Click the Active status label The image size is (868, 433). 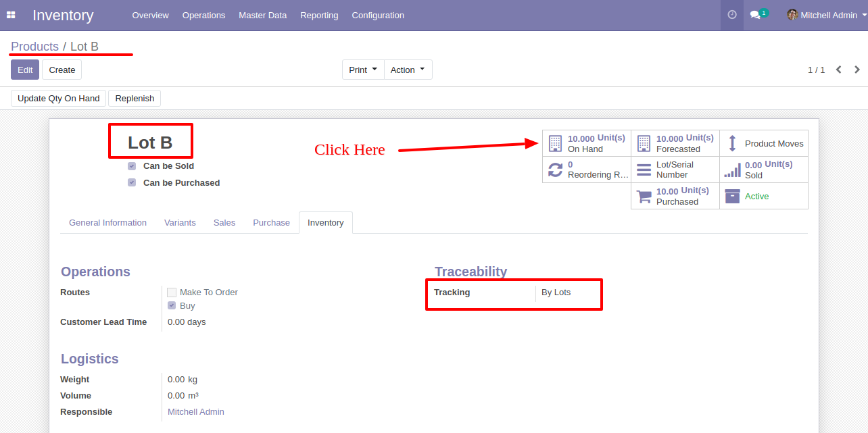pos(756,197)
